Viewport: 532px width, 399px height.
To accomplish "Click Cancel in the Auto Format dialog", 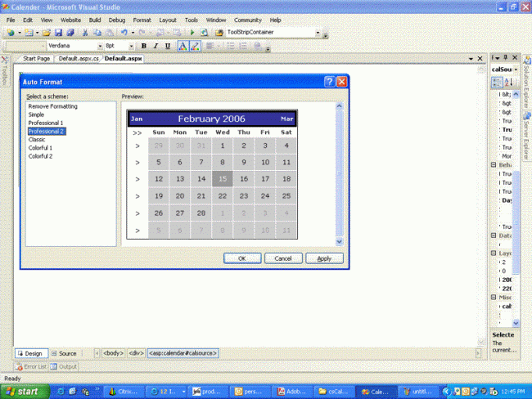I will [283, 258].
